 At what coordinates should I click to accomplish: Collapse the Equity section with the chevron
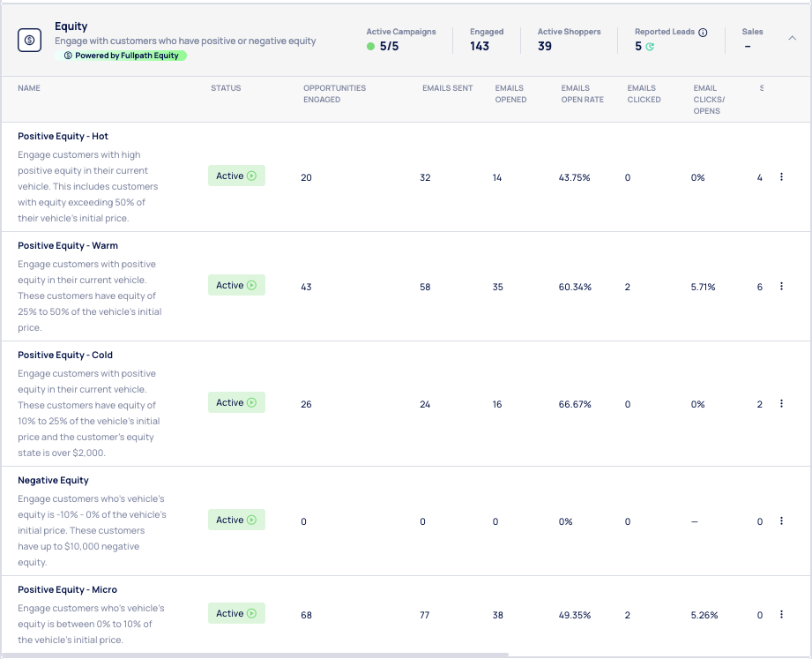pos(792,38)
